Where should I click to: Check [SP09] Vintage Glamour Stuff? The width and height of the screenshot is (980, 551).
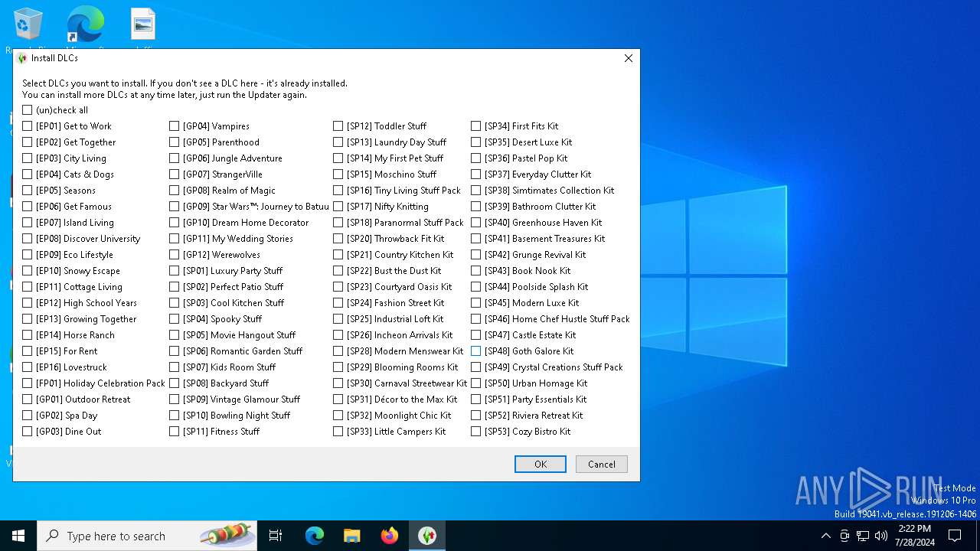[x=175, y=399]
